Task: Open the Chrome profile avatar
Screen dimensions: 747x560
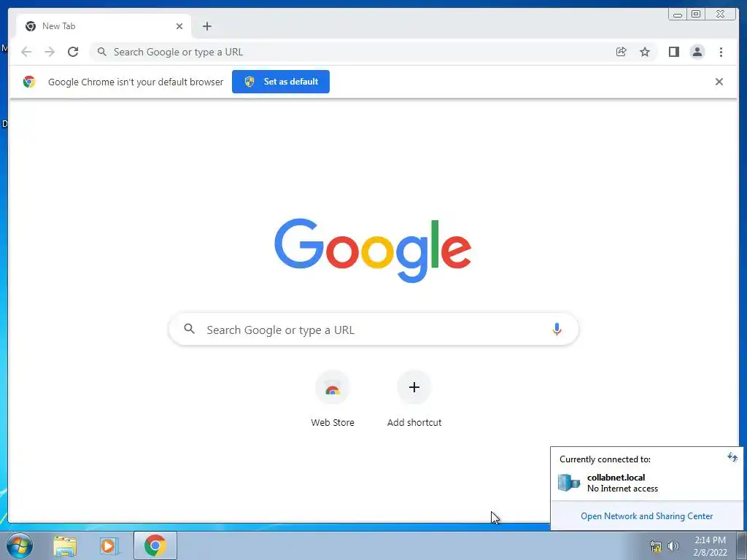Action: click(697, 52)
